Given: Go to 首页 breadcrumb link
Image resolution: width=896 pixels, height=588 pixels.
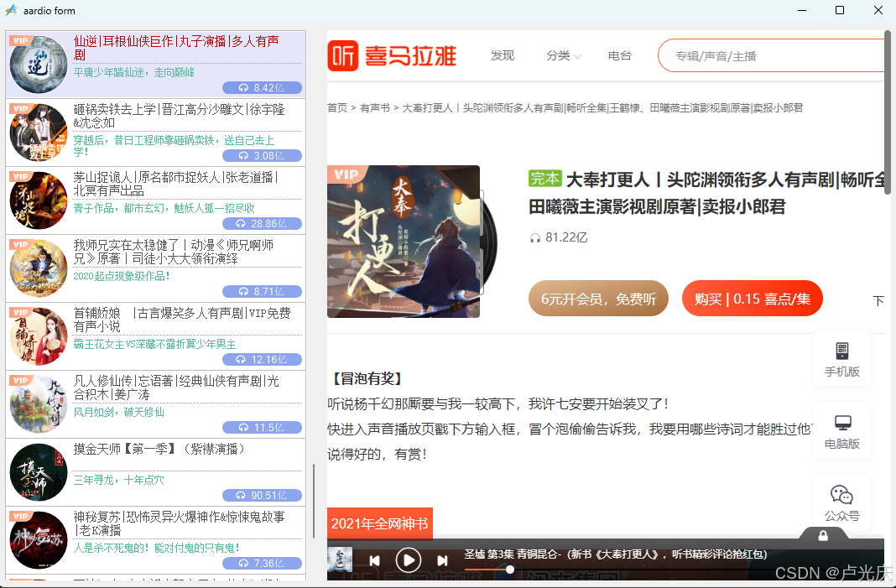Looking at the screenshot, I should click(337, 107).
